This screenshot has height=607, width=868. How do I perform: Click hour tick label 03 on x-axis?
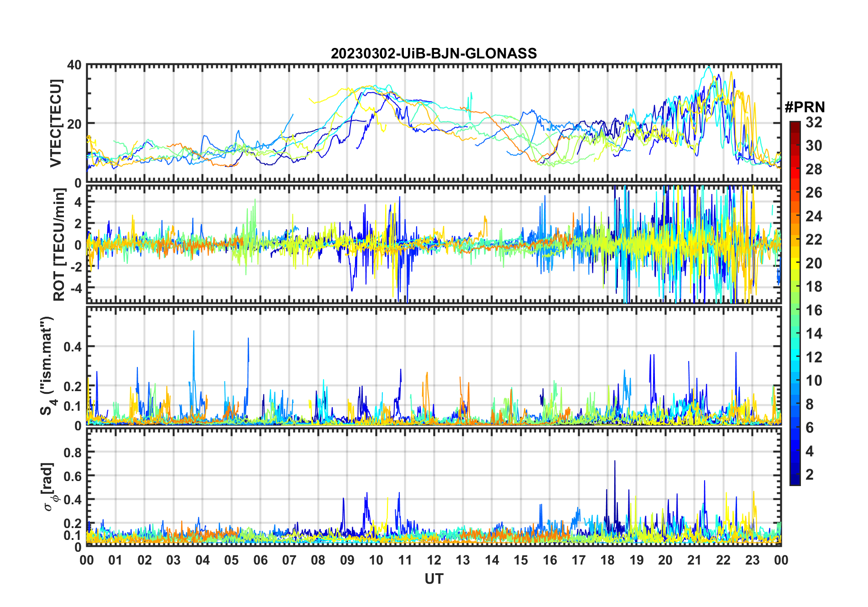(174, 560)
